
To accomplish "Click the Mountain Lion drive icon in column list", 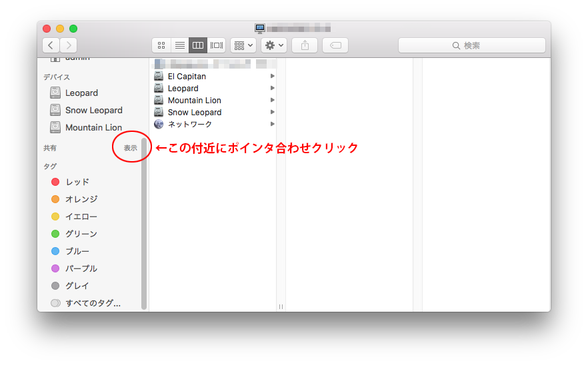I will pyautogui.click(x=159, y=100).
